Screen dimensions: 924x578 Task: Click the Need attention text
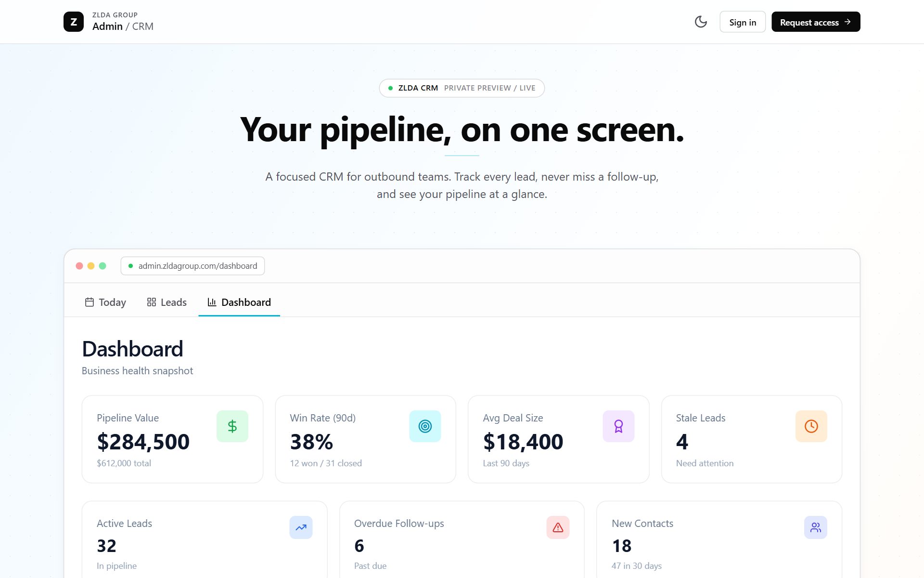click(x=705, y=463)
